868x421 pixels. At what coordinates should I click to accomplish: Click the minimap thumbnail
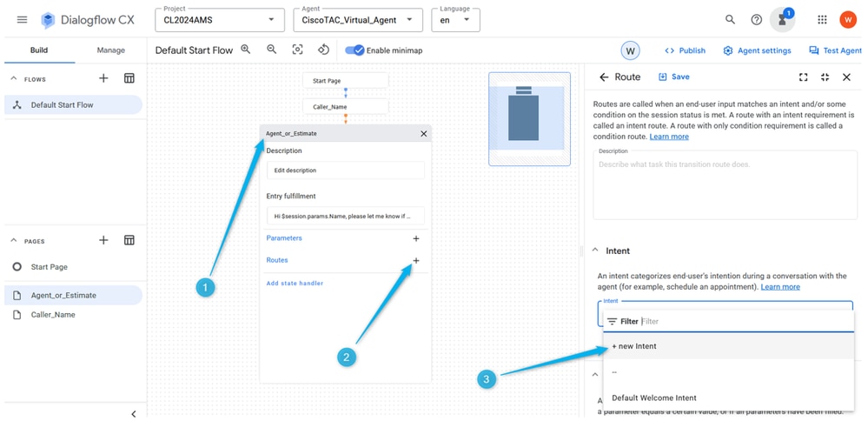(529, 119)
